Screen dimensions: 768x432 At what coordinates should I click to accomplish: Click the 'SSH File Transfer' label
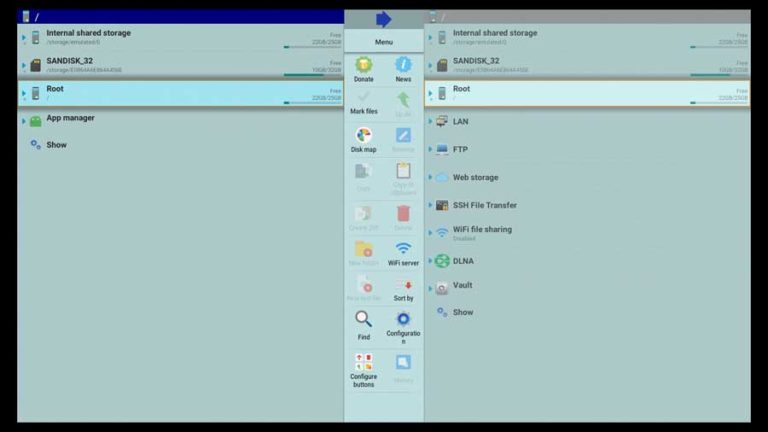(485, 205)
